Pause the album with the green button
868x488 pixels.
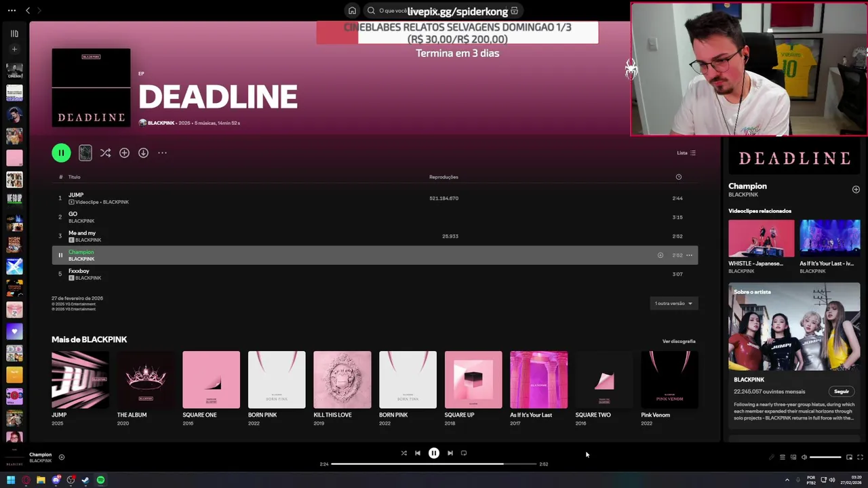(61, 153)
